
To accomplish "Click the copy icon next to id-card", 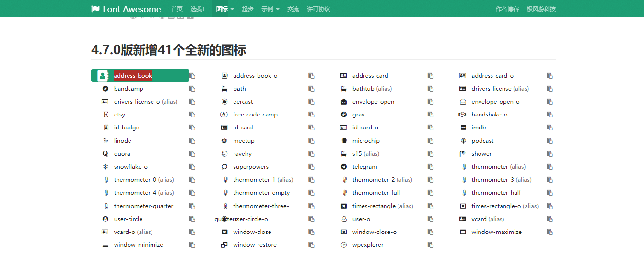I will [x=311, y=127].
